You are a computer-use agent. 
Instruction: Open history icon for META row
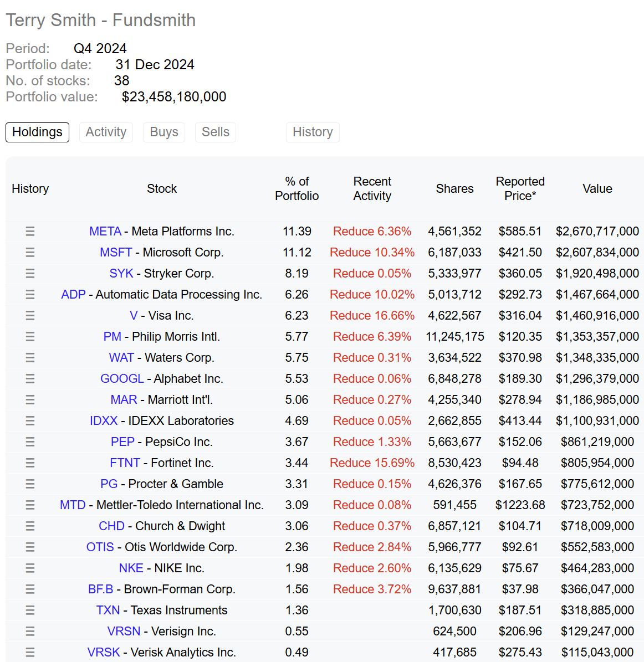pos(30,232)
